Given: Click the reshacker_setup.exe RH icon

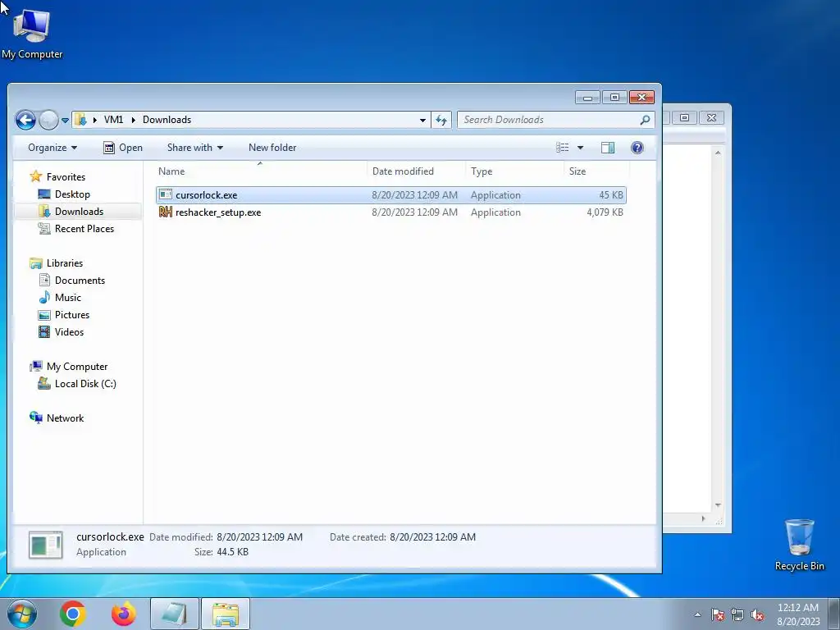Looking at the screenshot, I should (166, 212).
